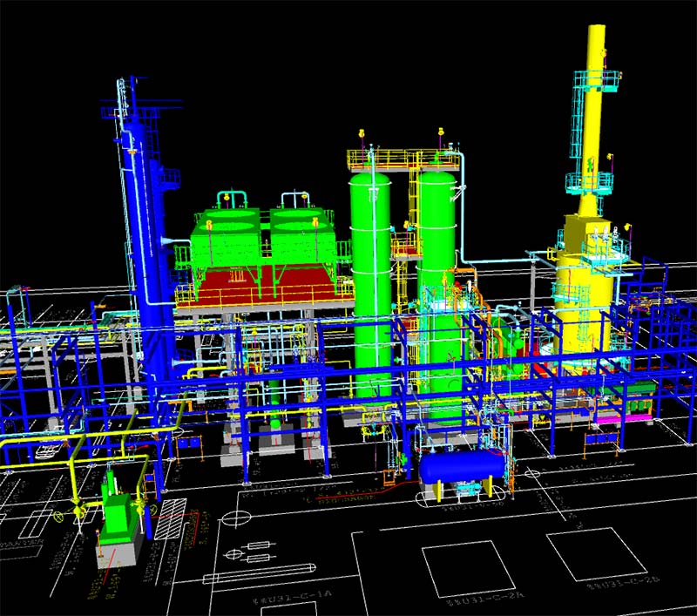Select the tall yellow stack tower

pos(595,113)
